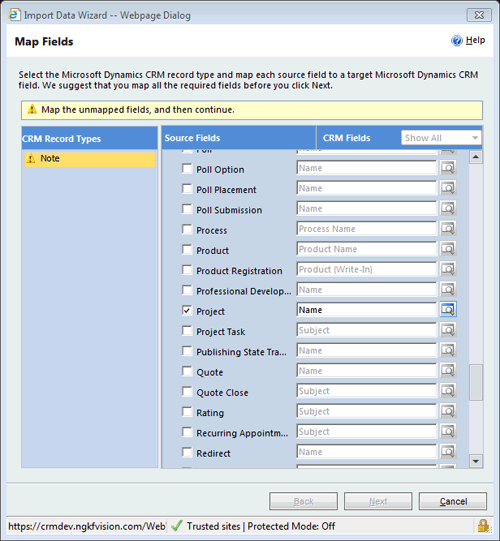Image resolution: width=500 pixels, height=541 pixels.
Task: Open lookup icon for Publishing State Tra... row
Action: tap(448, 350)
